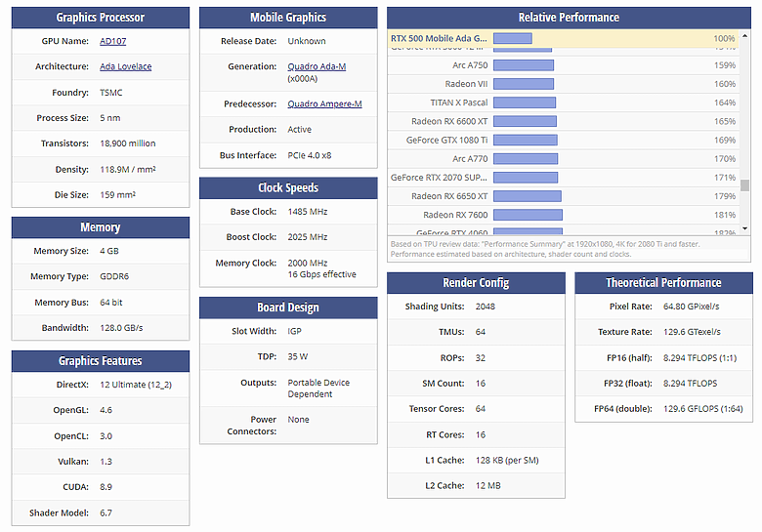Click the Theoretical Performance section header

(x=663, y=282)
